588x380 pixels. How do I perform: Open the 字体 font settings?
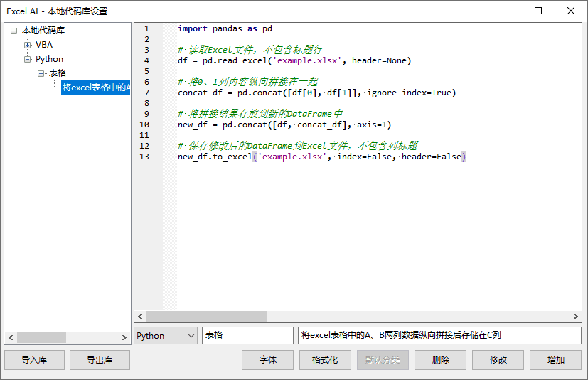coord(268,360)
